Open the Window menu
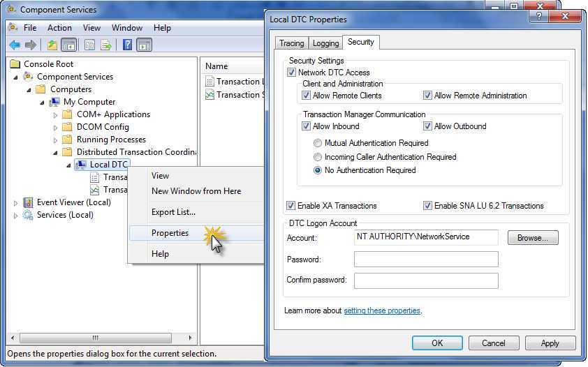The width and height of the screenshot is (588, 367). tap(127, 28)
